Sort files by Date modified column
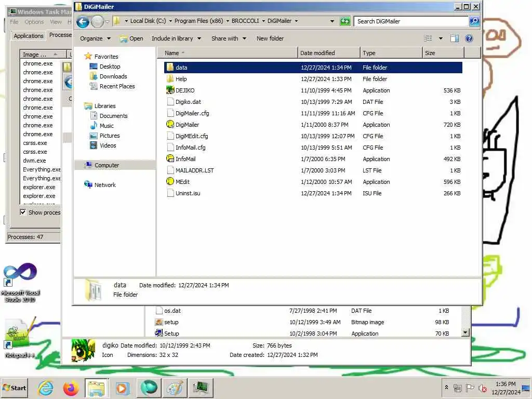This screenshot has height=399, width=532. click(329, 53)
